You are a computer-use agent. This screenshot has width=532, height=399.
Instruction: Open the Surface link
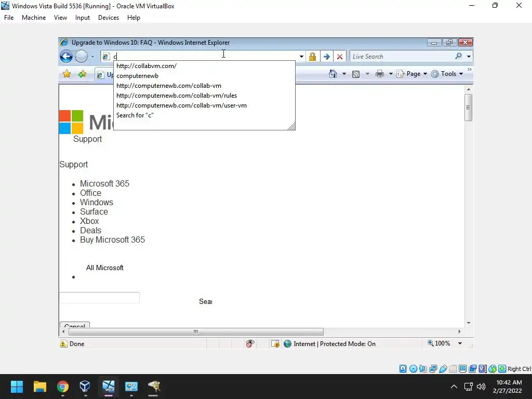click(94, 212)
